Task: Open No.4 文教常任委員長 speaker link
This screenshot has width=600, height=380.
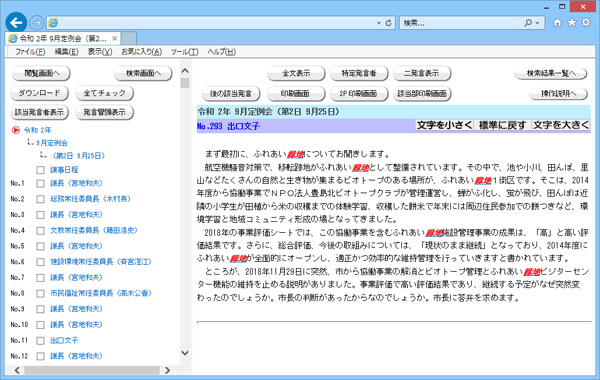Action: point(94,230)
